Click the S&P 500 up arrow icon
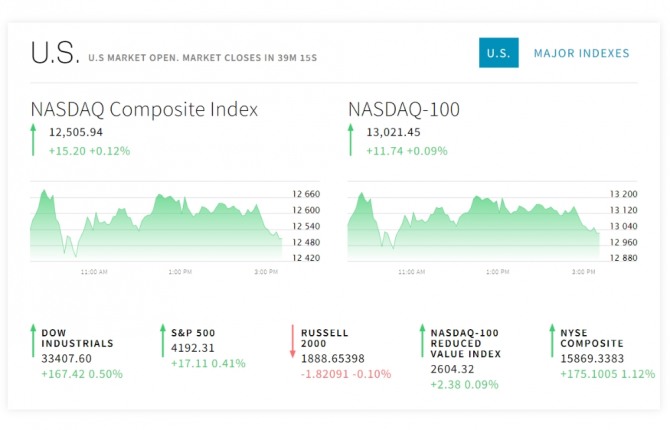670x430 pixels. (162, 341)
